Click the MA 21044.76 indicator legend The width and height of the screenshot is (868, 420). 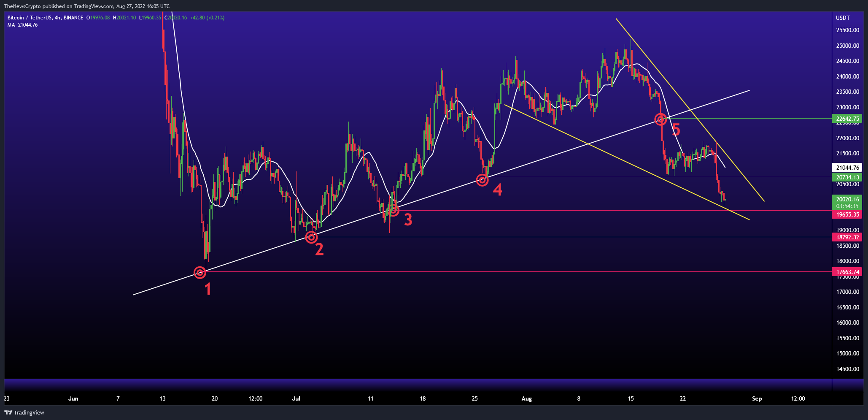coord(22,25)
